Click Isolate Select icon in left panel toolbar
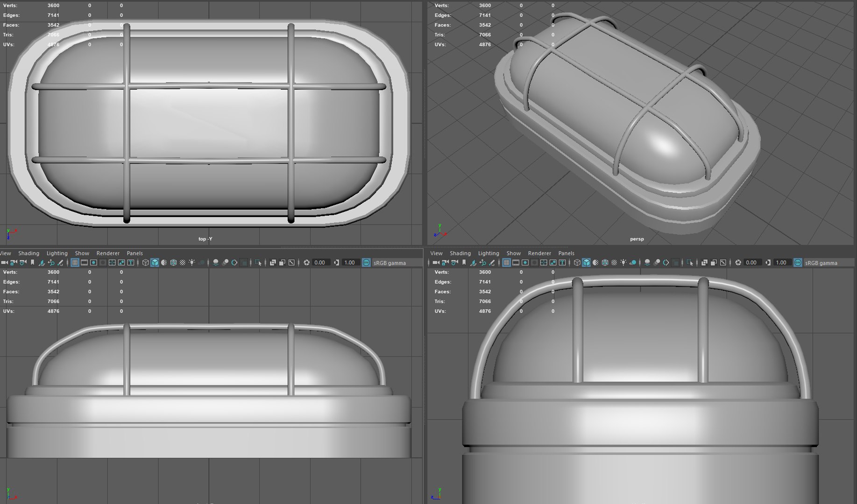 pos(258,263)
